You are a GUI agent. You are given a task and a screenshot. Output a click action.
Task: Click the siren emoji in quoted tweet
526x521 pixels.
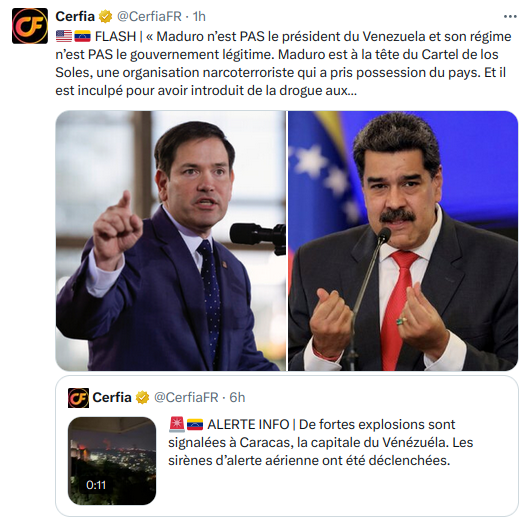176,424
